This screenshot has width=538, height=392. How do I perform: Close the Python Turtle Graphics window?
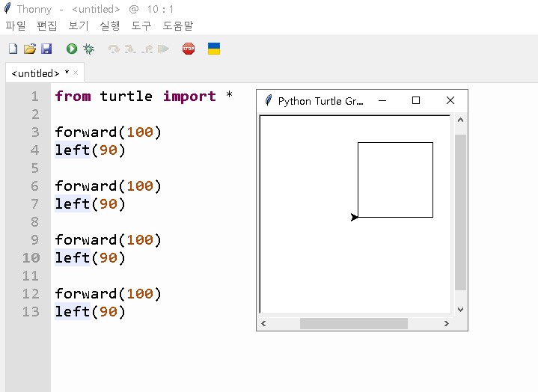pos(450,100)
